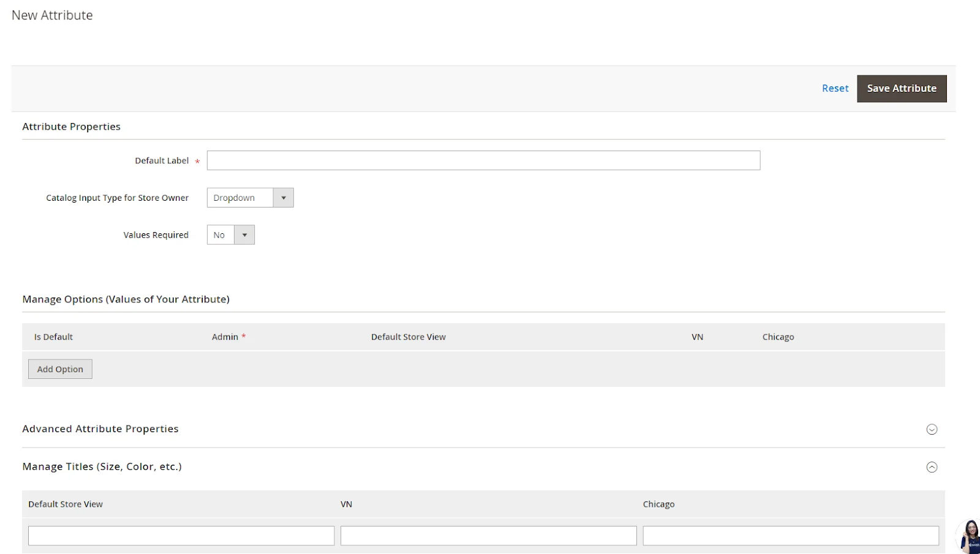Click the Default Store View title input
This screenshot has height=554, width=980.
(x=181, y=535)
